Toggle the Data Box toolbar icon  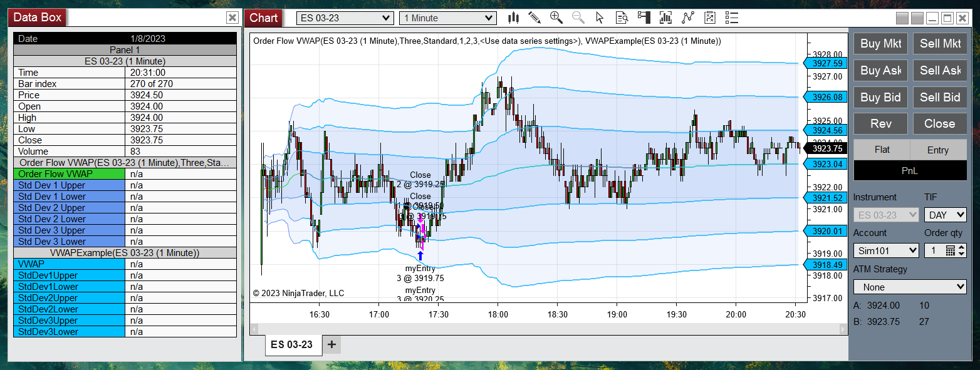[622, 18]
